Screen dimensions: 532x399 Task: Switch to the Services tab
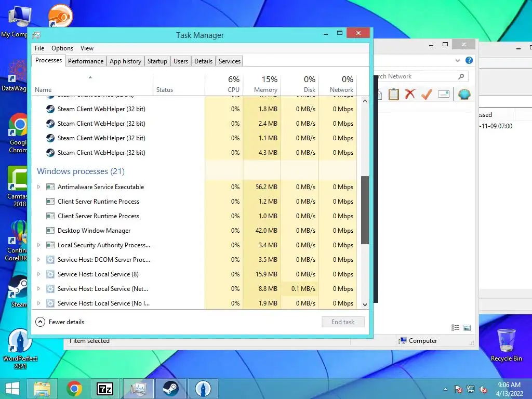point(229,61)
